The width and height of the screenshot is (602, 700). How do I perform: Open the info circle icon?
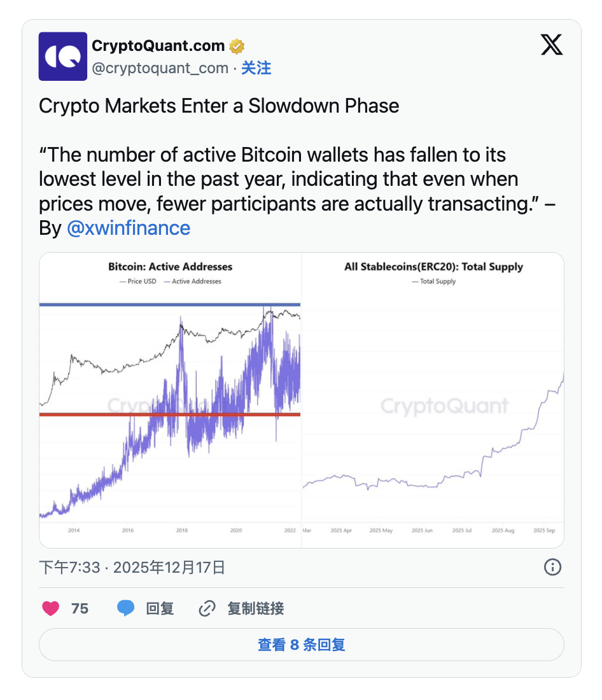552,567
